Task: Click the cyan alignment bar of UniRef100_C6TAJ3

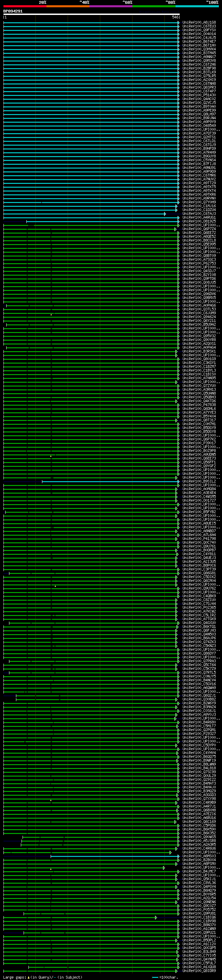Action: (85, 214)
